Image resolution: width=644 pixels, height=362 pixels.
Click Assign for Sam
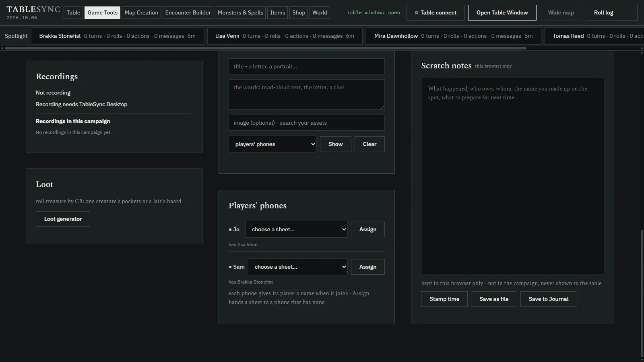point(368,267)
